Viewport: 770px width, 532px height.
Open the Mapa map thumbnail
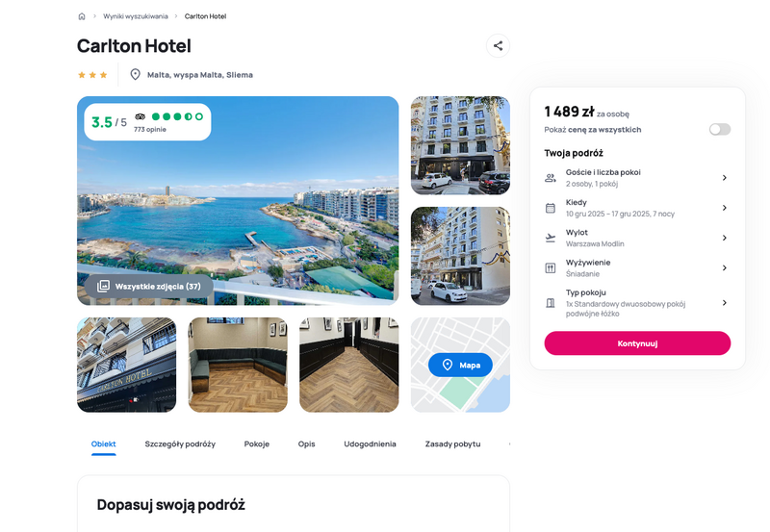click(460, 365)
